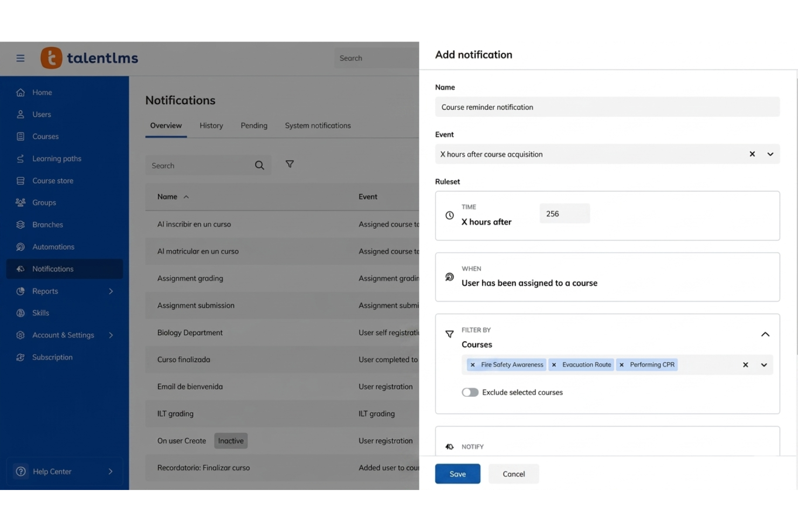Remove the Evacuation Route course tag
The height and width of the screenshot is (532, 798).
point(554,365)
